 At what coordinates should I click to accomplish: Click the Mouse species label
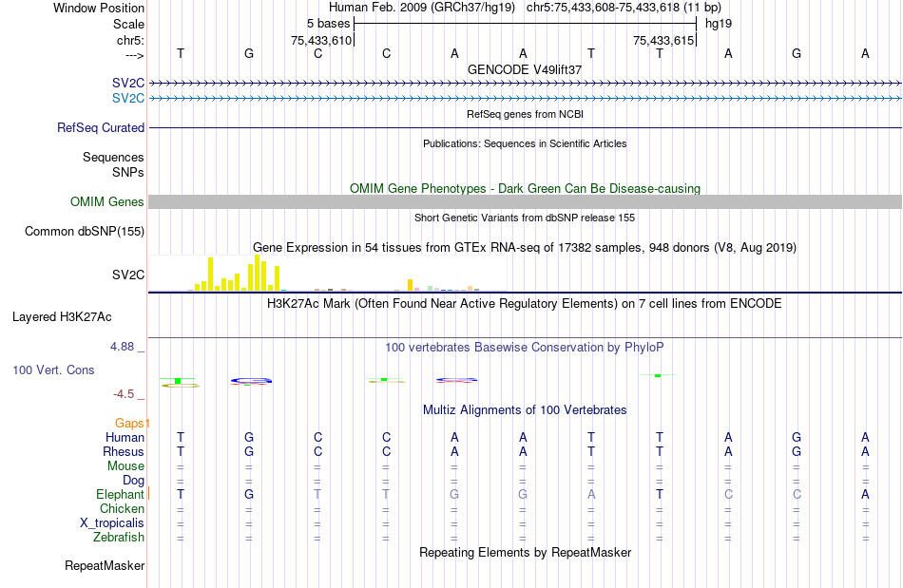(125, 466)
